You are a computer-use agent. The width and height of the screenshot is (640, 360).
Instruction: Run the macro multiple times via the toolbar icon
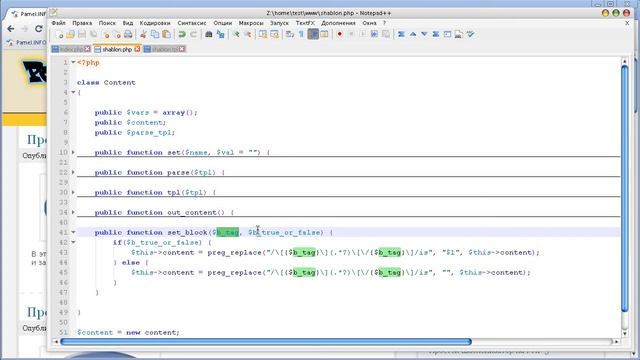point(374,34)
